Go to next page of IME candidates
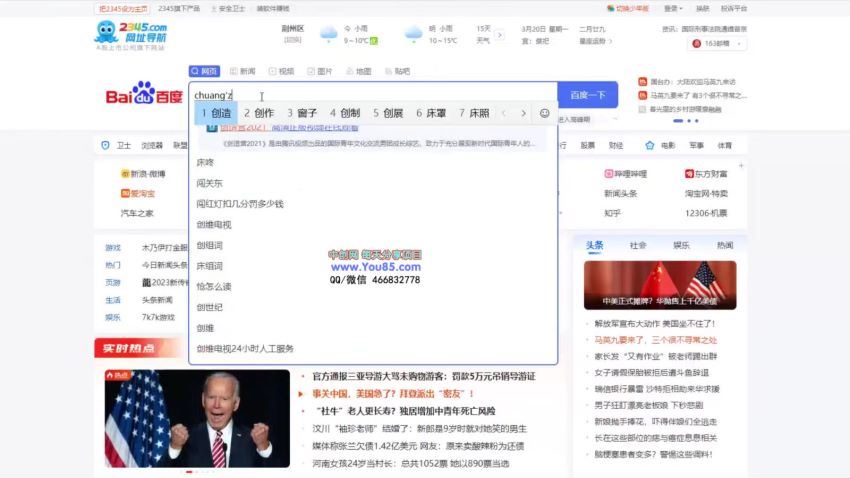 (523, 113)
